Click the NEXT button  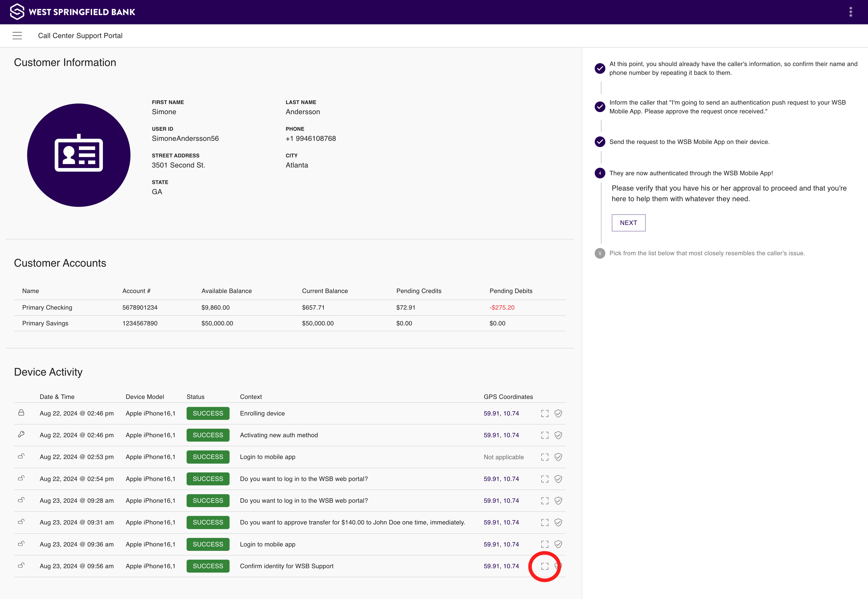[628, 223]
